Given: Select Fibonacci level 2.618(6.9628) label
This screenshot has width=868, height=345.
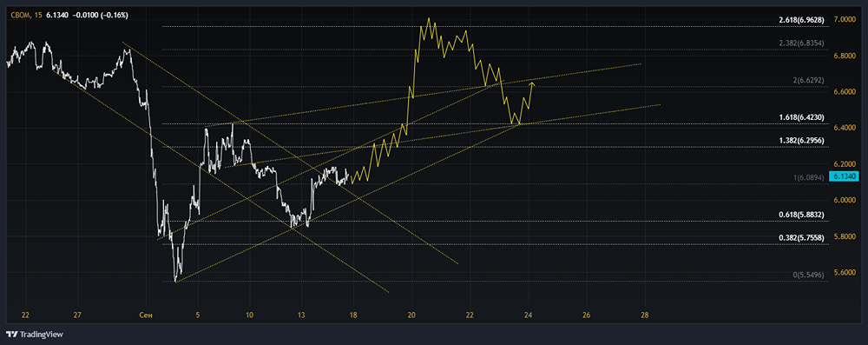Looking at the screenshot, I should point(801,20).
